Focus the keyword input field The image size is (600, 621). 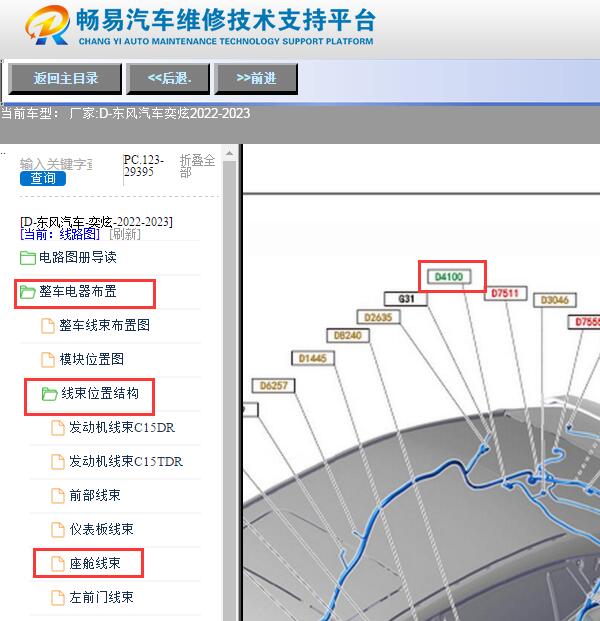[56, 164]
